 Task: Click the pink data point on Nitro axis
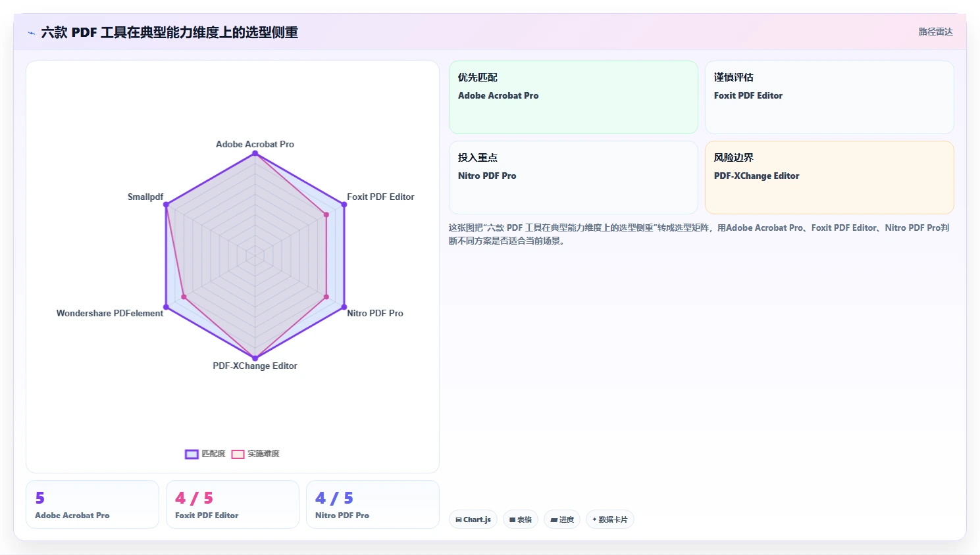326,297
